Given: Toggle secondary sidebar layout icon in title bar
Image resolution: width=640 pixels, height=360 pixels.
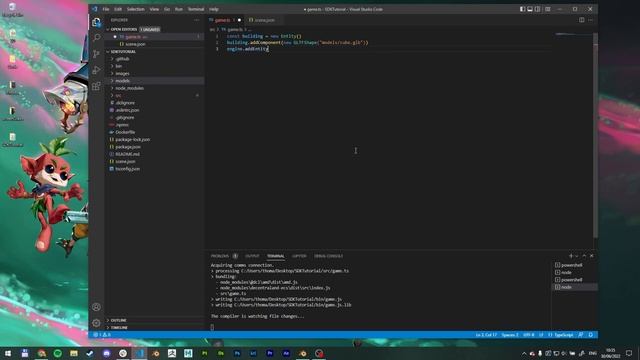Looking at the screenshot, I should point(538,9).
